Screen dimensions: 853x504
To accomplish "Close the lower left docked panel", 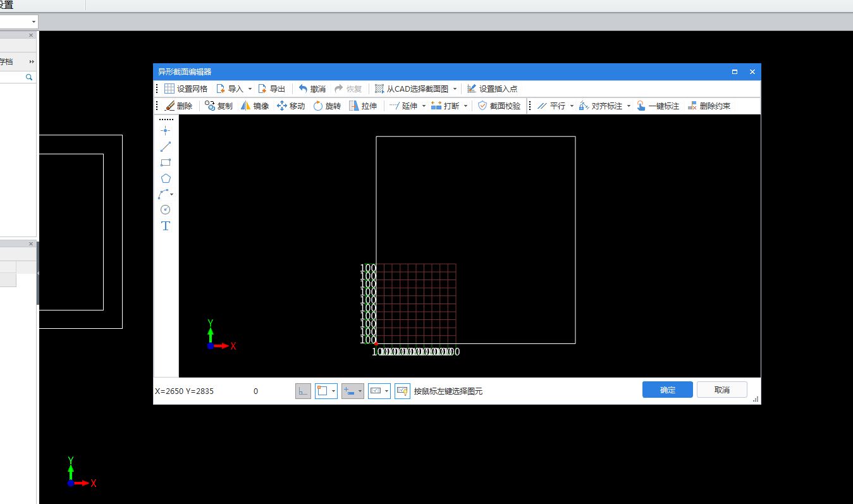I will click(30, 244).
